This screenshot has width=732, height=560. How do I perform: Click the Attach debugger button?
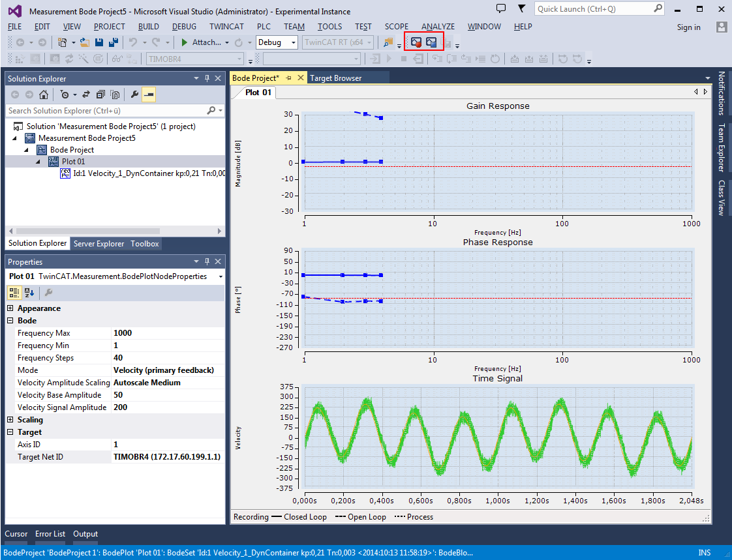[x=201, y=42]
